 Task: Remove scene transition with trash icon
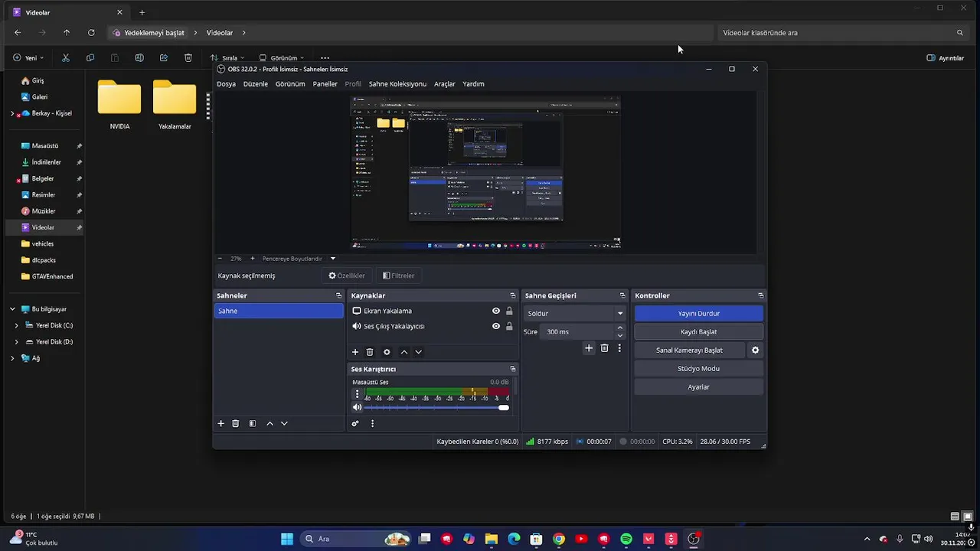pos(604,348)
